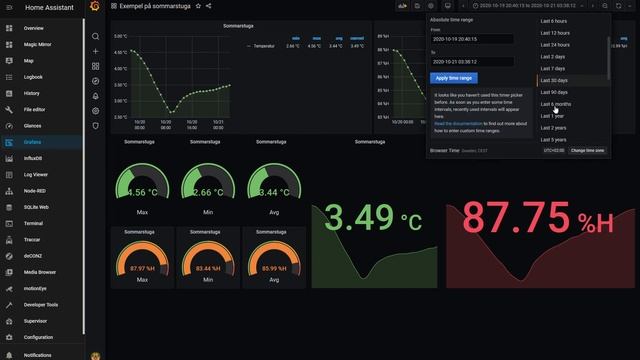
Task: Click the InfluxDB sidebar icon
Action: (9, 158)
